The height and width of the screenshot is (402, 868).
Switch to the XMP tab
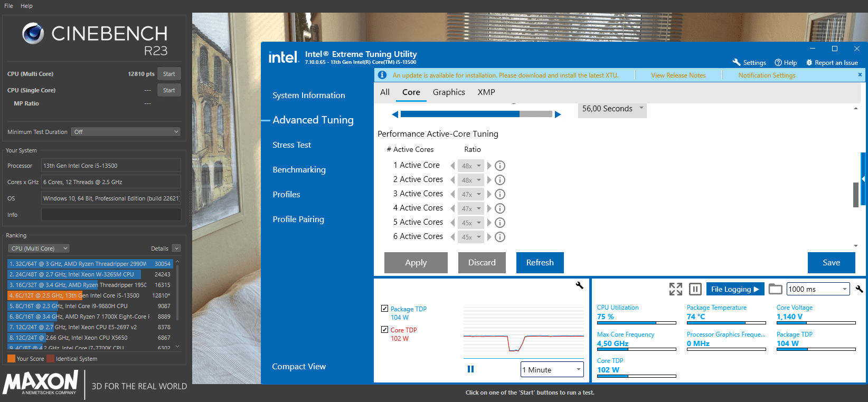click(486, 92)
